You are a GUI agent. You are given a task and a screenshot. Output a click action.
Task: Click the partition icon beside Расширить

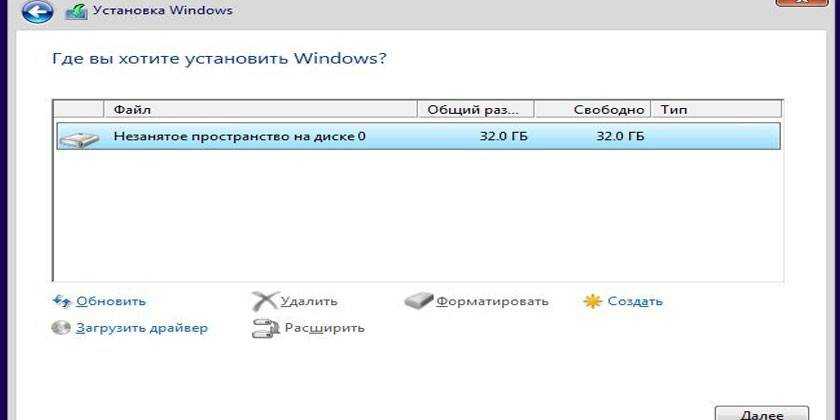click(x=265, y=328)
